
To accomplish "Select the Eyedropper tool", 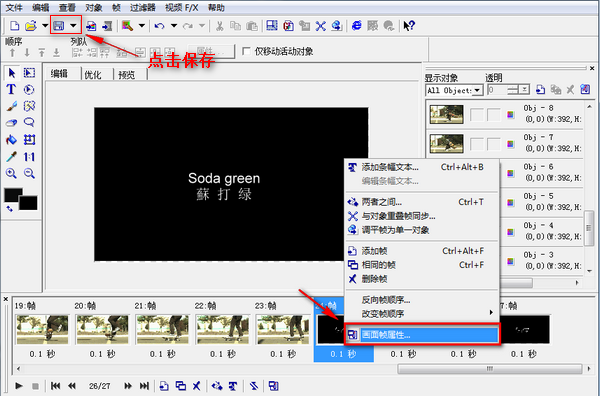I will (x=11, y=156).
